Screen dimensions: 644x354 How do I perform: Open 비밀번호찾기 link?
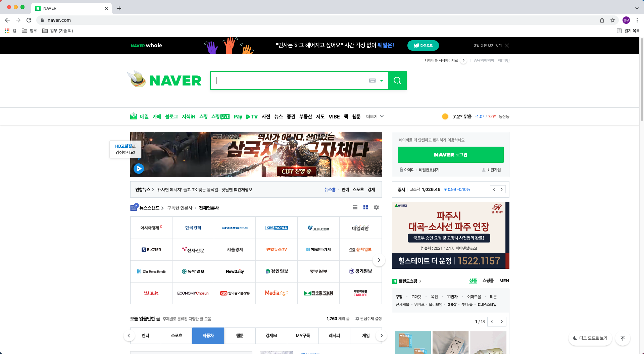click(x=429, y=170)
